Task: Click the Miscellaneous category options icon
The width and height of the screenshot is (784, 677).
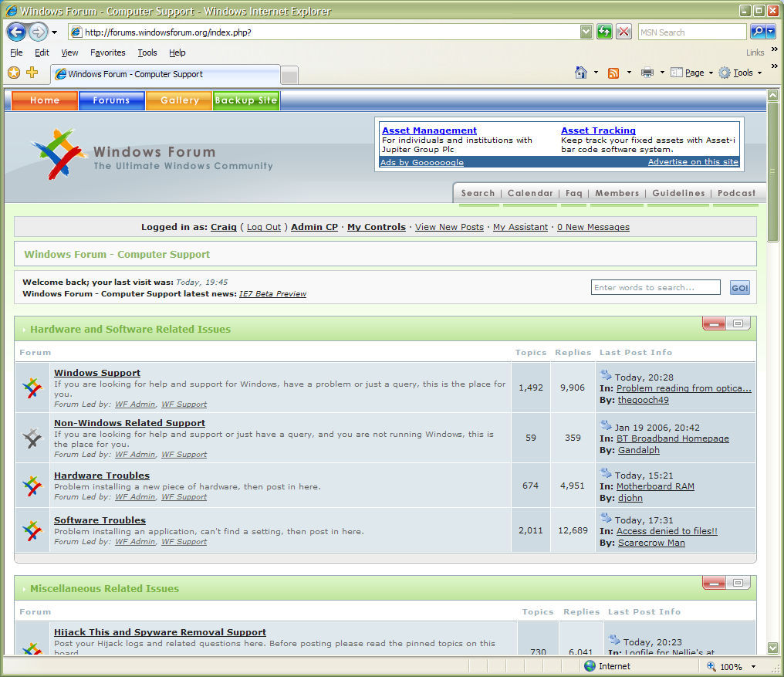Action: (738, 582)
